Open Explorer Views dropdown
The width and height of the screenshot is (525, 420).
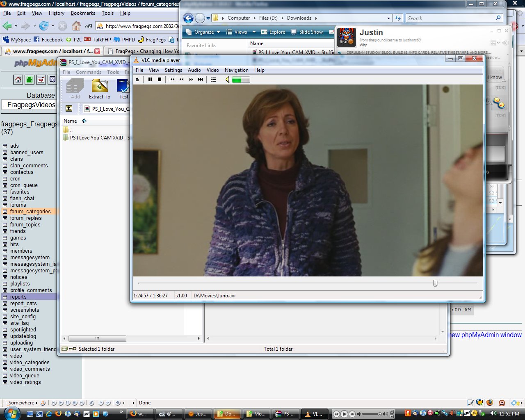pyautogui.click(x=241, y=32)
